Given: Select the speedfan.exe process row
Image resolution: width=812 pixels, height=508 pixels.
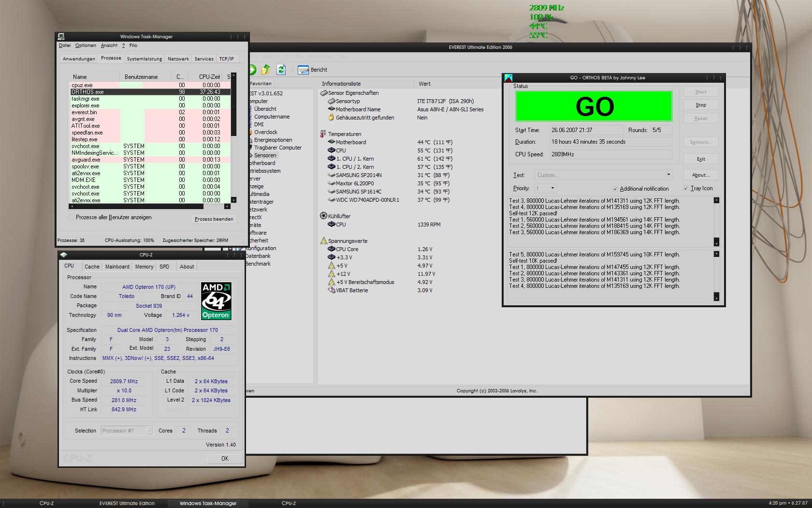Looking at the screenshot, I should [x=150, y=132].
